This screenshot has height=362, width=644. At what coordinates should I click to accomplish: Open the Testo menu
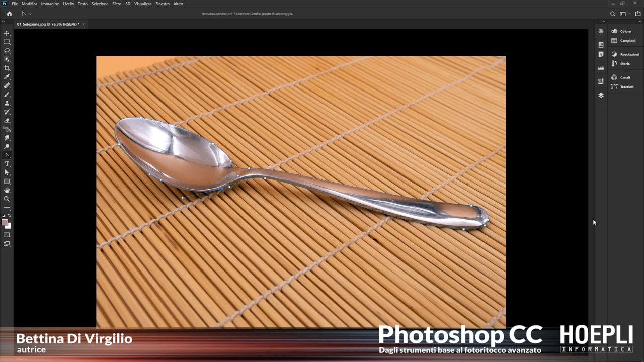coord(83,4)
